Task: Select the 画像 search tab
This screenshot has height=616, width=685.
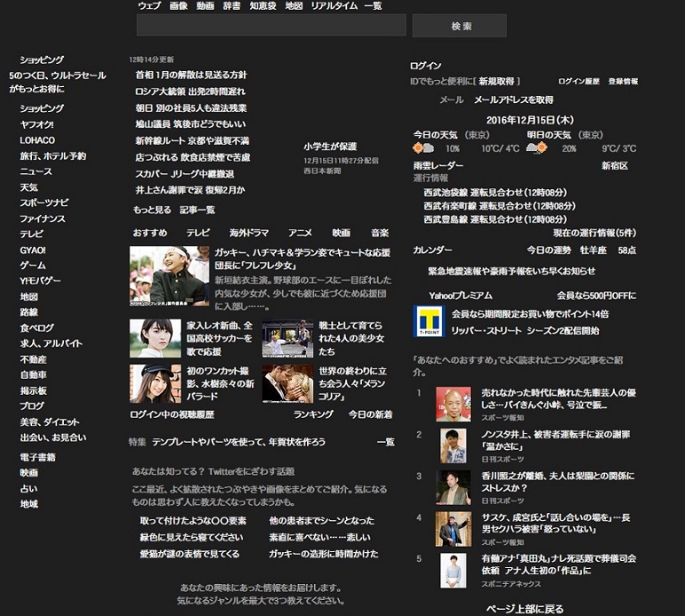Action: coord(178,5)
